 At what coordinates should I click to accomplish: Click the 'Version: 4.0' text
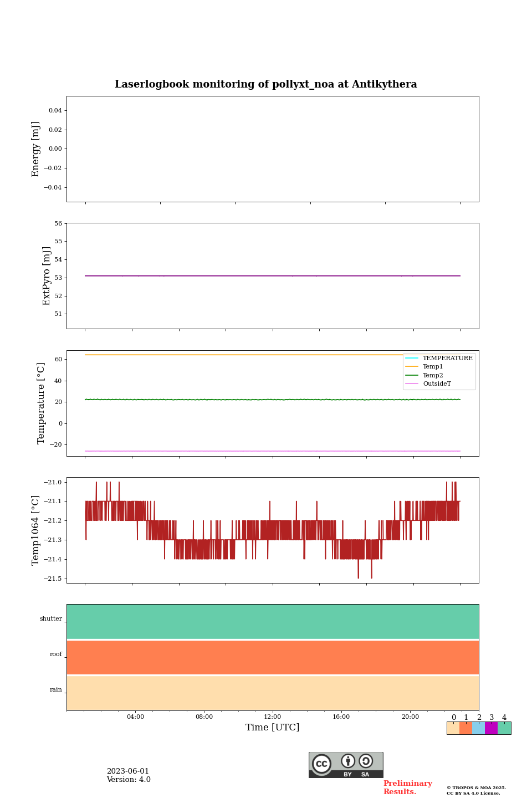tap(129, 780)
